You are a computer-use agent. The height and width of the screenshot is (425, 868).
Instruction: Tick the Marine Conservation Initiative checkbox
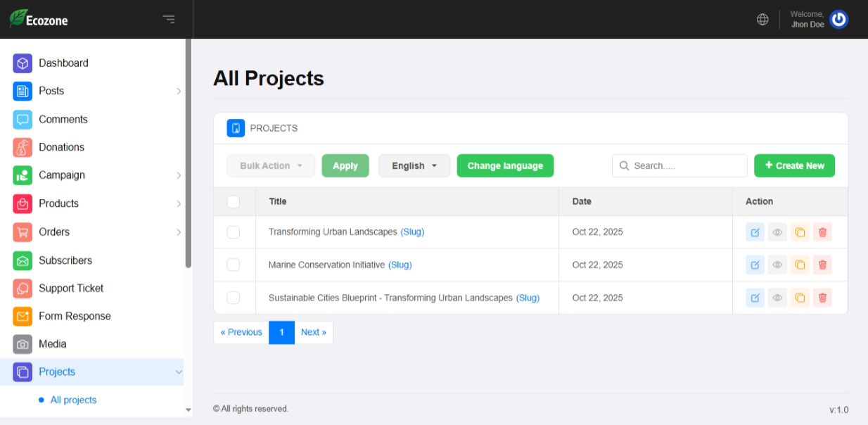tap(234, 265)
